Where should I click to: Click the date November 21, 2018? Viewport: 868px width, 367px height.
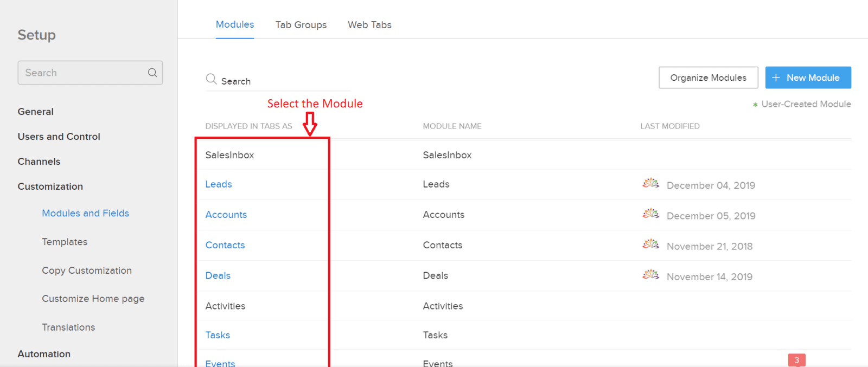pos(710,246)
